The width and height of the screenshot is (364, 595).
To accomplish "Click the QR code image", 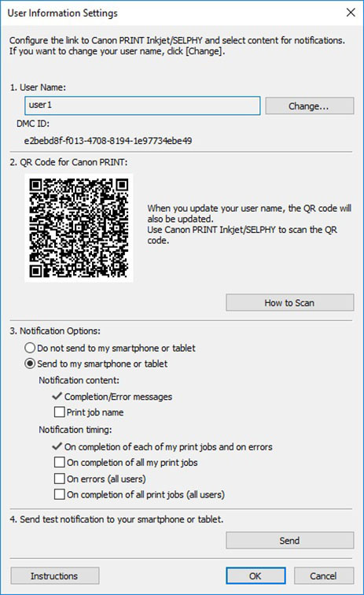I will [x=79, y=227].
